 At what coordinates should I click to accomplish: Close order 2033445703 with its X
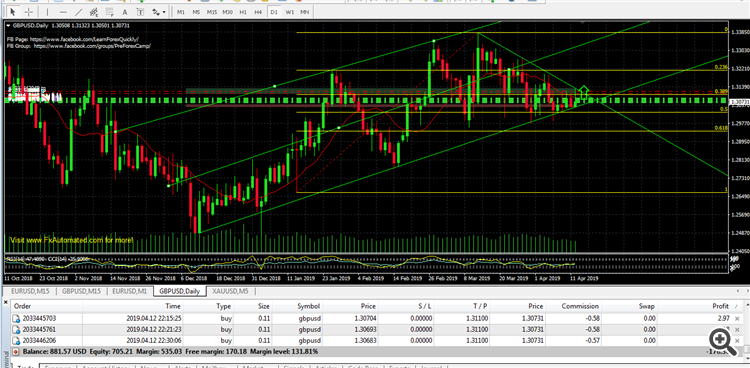737,319
